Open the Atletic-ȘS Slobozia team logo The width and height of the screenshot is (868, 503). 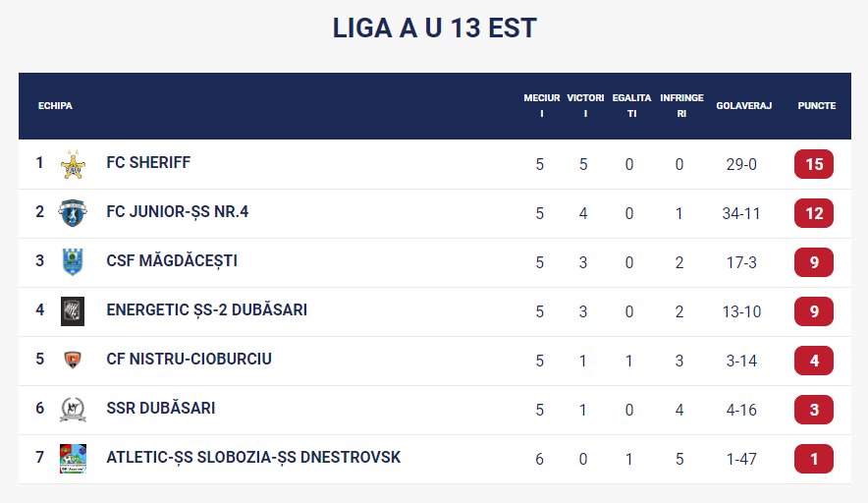73,459
